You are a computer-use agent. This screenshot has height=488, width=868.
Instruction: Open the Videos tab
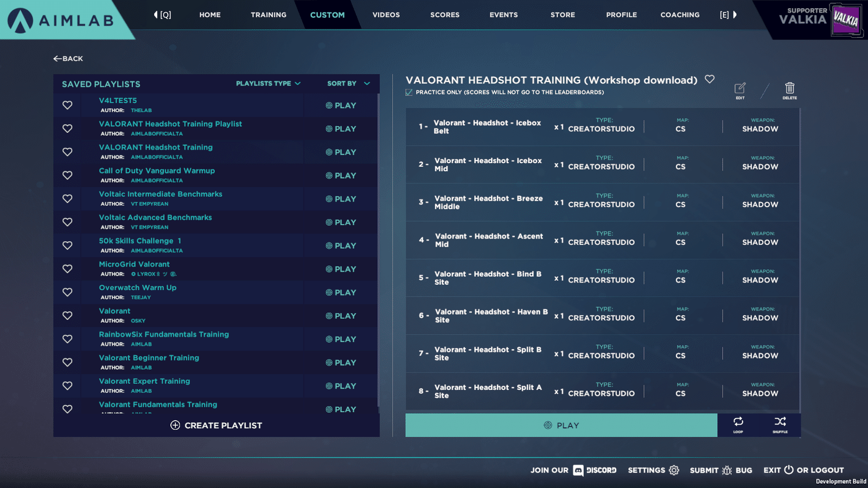pos(386,15)
